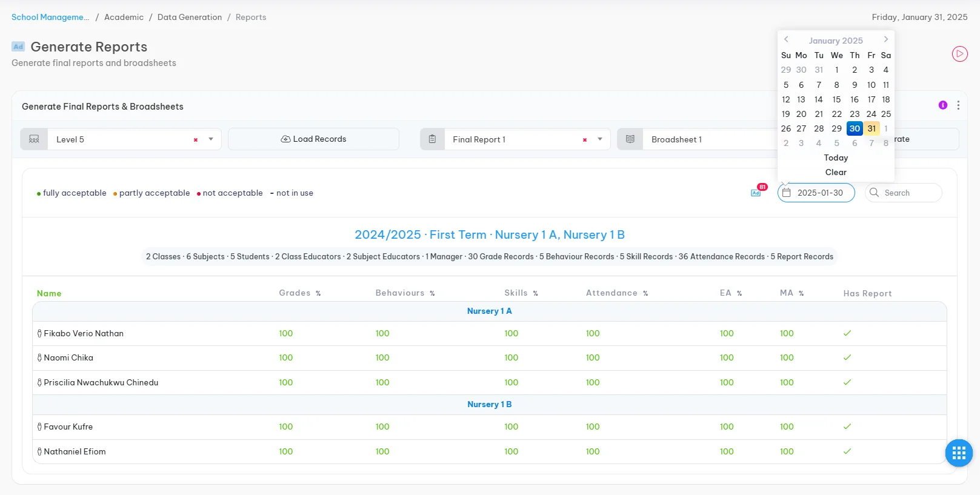Expand the Level 5 dropdown
This screenshot has height=495, width=980.
[211, 139]
